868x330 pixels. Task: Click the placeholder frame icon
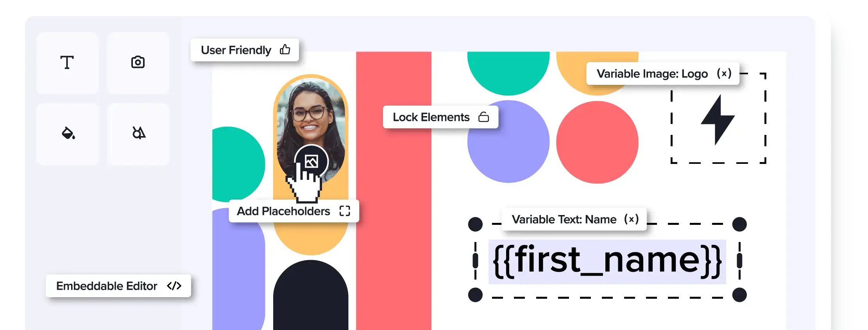tap(345, 211)
